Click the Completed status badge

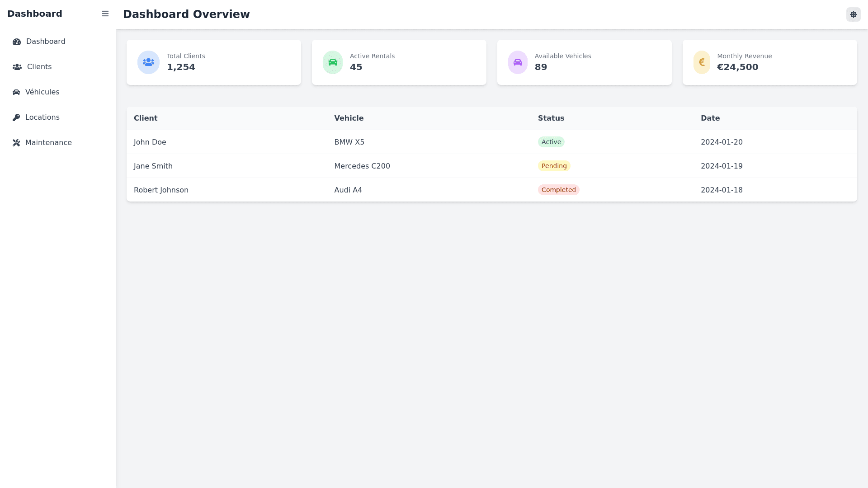(x=558, y=190)
